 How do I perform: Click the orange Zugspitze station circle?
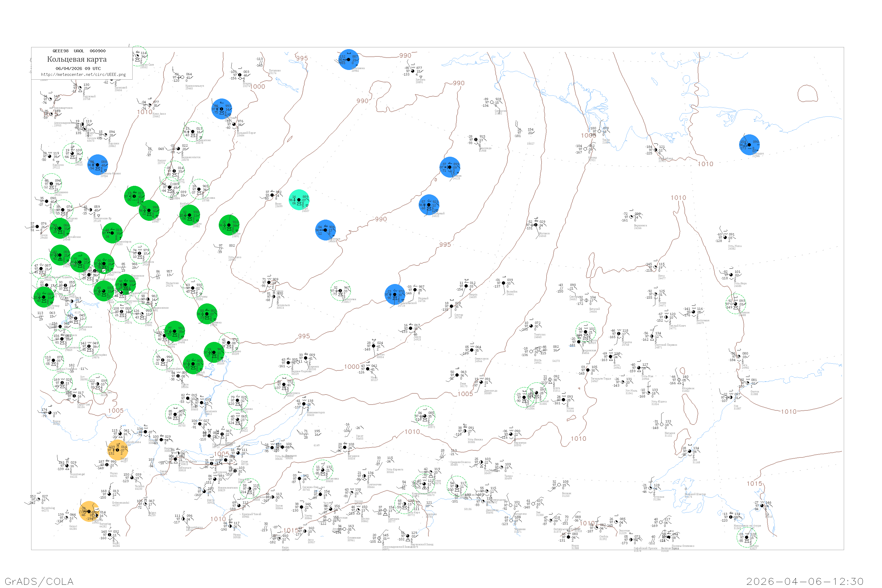pos(90,512)
